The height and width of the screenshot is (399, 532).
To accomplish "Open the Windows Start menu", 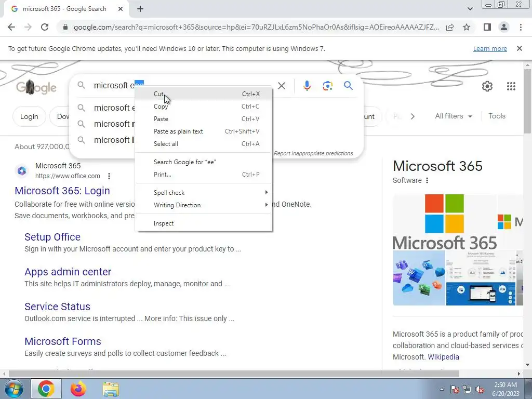I will [x=14, y=389].
